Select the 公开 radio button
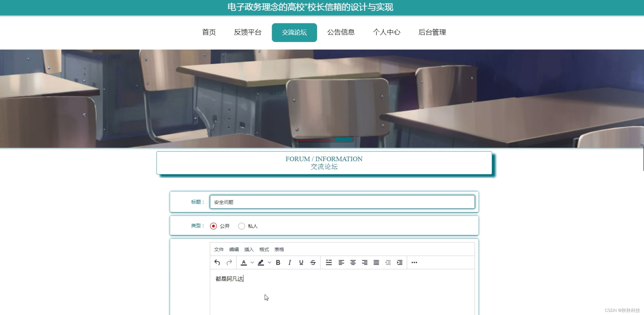The height and width of the screenshot is (315, 644). click(213, 226)
